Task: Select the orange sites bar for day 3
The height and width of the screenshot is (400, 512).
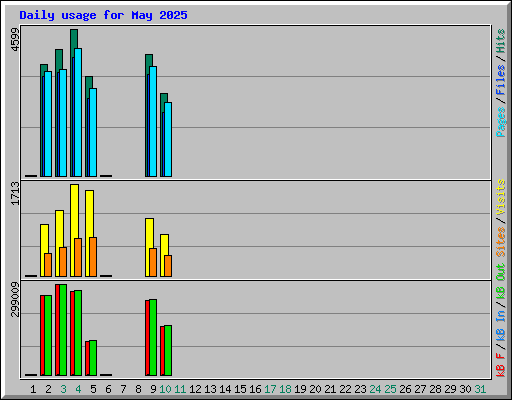Action: pyautogui.click(x=63, y=262)
